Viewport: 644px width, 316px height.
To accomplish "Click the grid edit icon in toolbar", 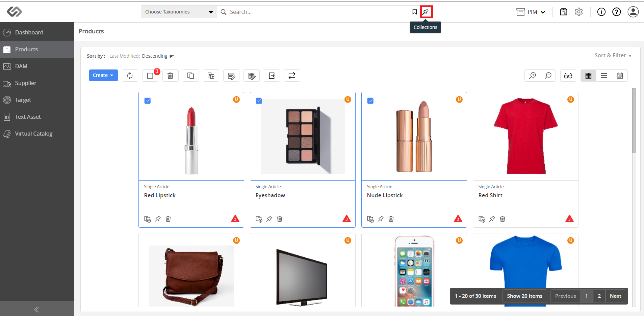I will point(252,76).
